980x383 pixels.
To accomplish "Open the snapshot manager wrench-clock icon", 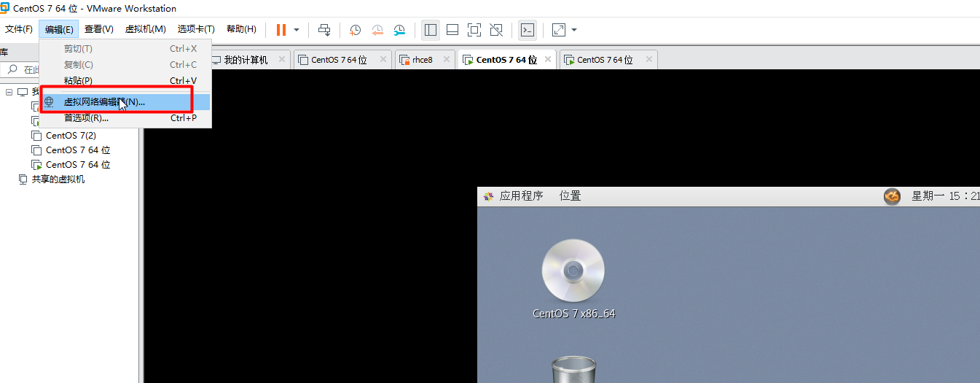I will [x=399, y=30].
